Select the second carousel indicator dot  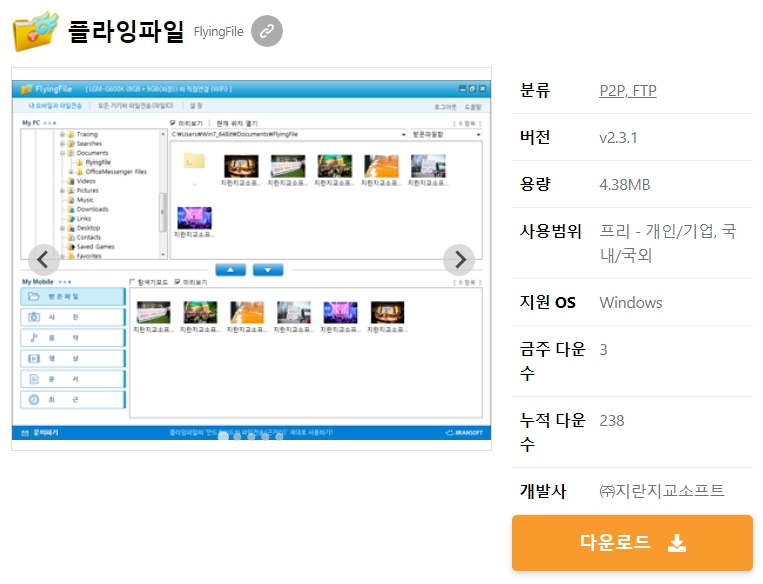click(237, 437)
